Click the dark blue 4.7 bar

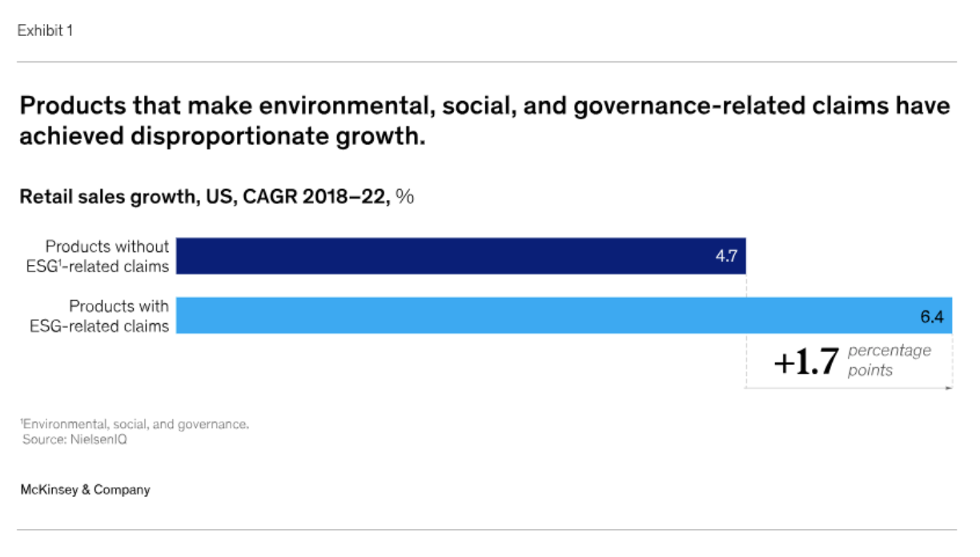click(x=461, y=256)
